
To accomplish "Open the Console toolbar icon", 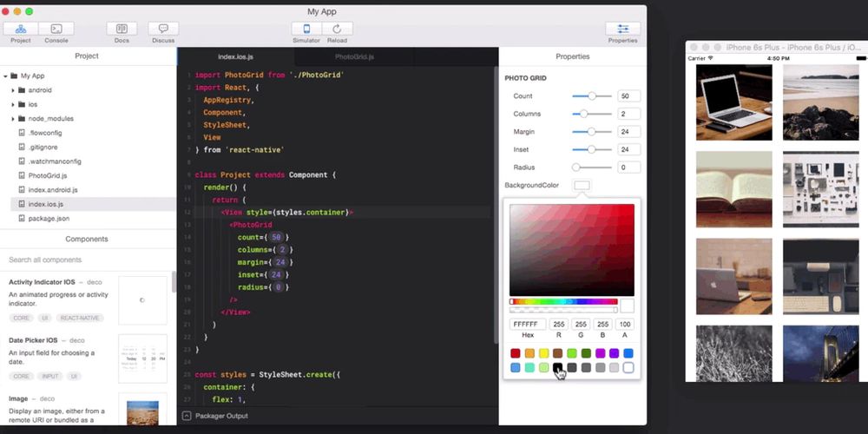I will click(56, 29).
